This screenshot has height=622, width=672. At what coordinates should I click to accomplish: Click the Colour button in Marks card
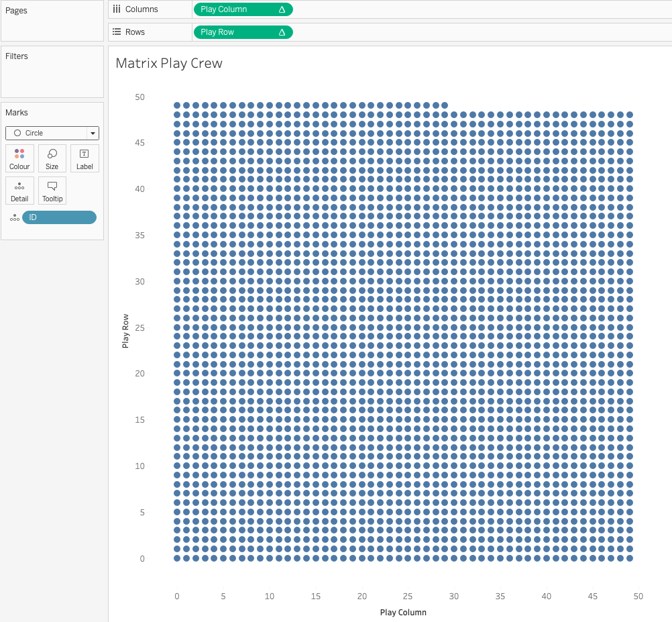pos(19,158)
